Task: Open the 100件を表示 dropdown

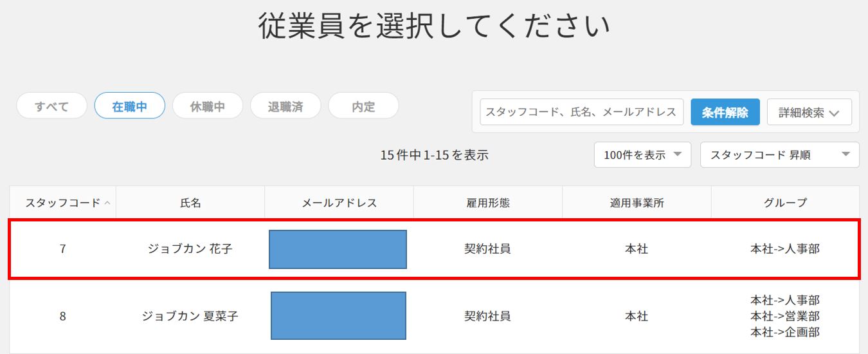Action: 642,155
